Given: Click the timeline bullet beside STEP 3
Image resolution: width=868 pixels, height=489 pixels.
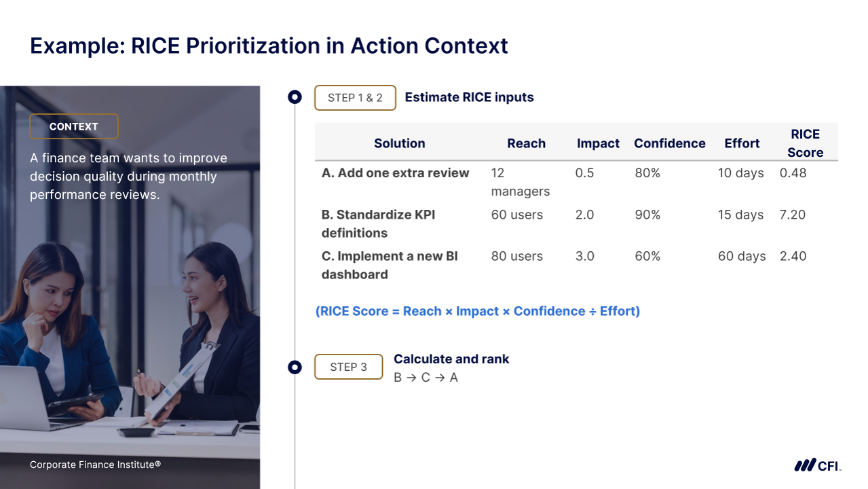Looking at the screenshot, I should (295, 367).
